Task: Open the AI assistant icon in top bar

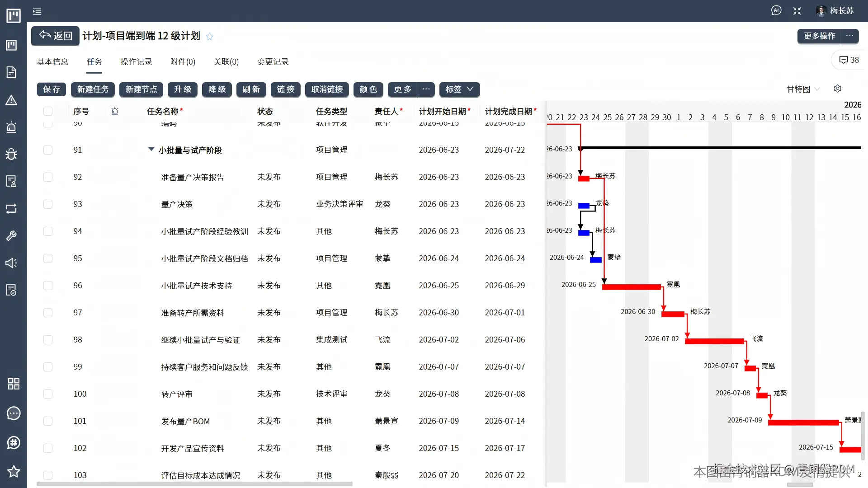Action: (x=776, y=10)
